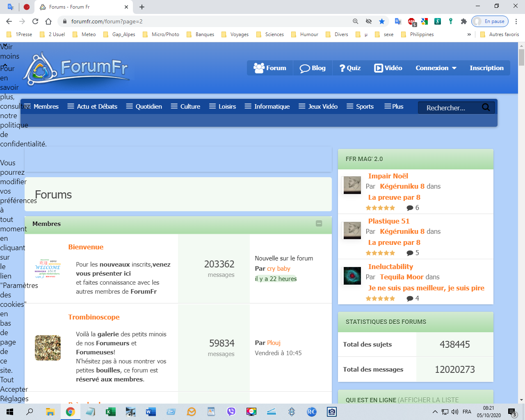Open the puzzle-piece Extensions menu
525x420 pixels.
point(464,21)
